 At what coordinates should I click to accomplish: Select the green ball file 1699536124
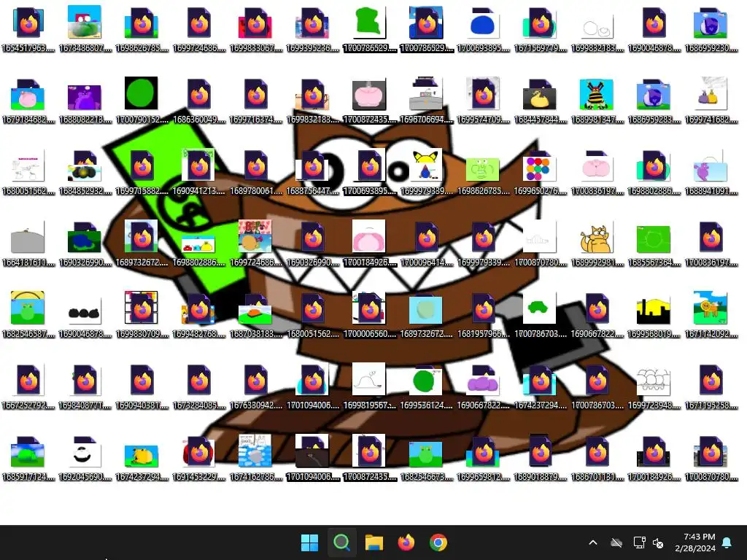(x=426, y=386)
